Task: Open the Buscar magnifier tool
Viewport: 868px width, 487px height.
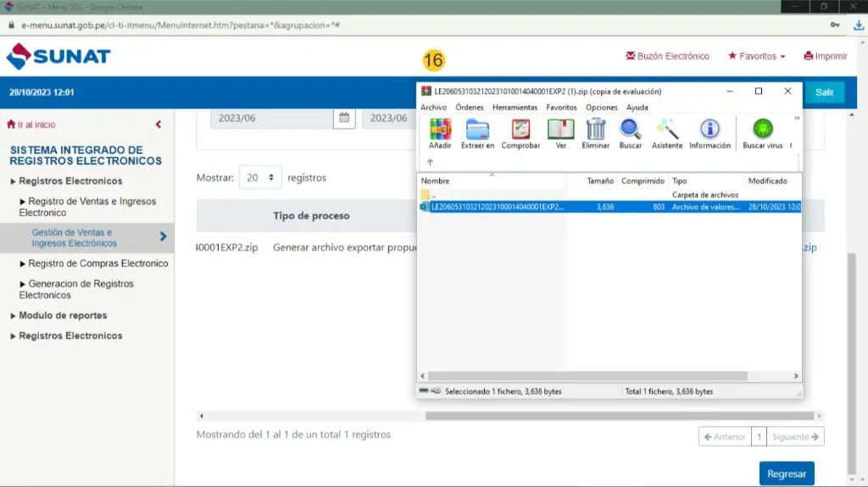Action: (630, 130)
